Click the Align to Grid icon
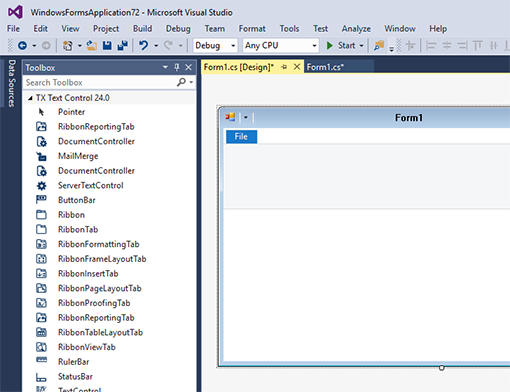This screenshot has width=510, height=392. pyautogui.click(x=410, y=45)
